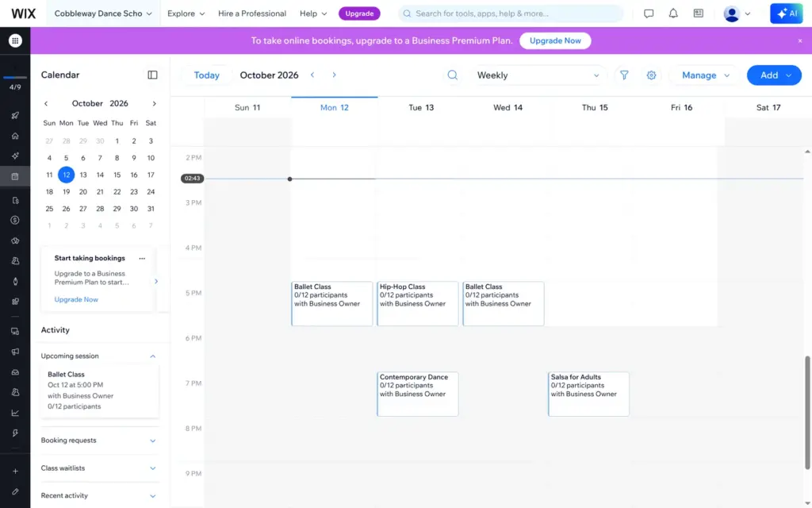The height and width of the screenshot is (508, 812).
Task: Click the search for tools field
Action: (x=511, y=13)
